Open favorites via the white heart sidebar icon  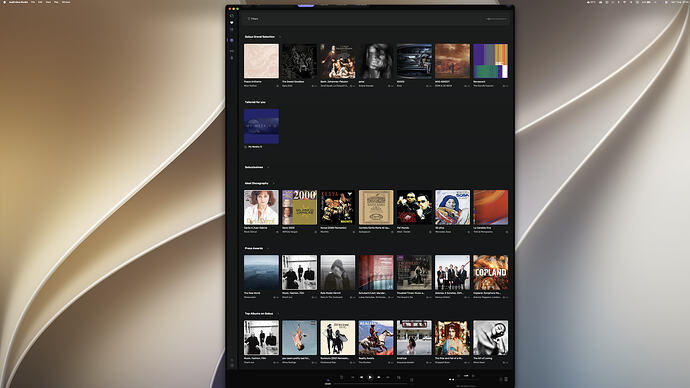coord(232,22)
